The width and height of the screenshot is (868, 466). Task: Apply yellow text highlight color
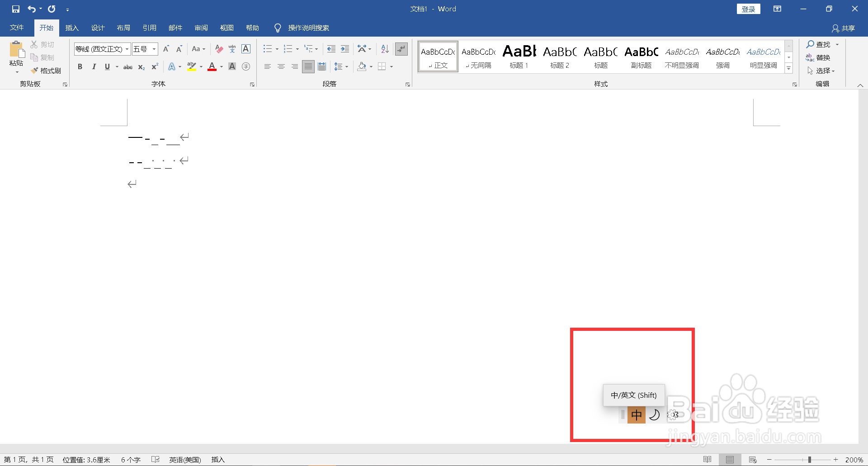(192, 67)
